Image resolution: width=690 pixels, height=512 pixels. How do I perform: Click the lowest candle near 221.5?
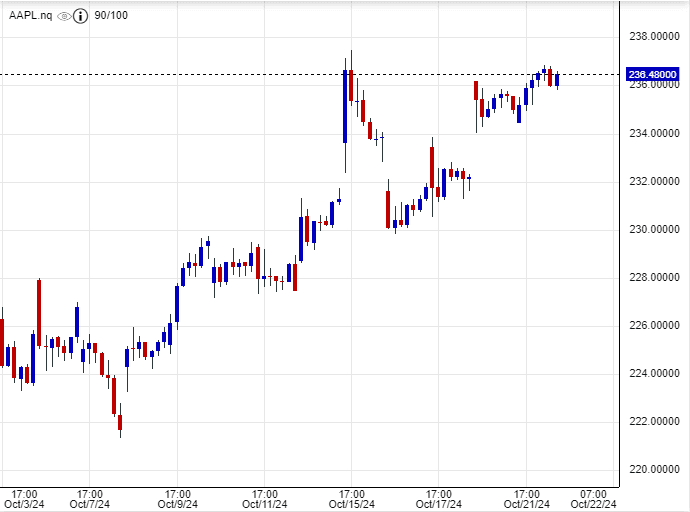pyautogui.click(x=120, y=422)
